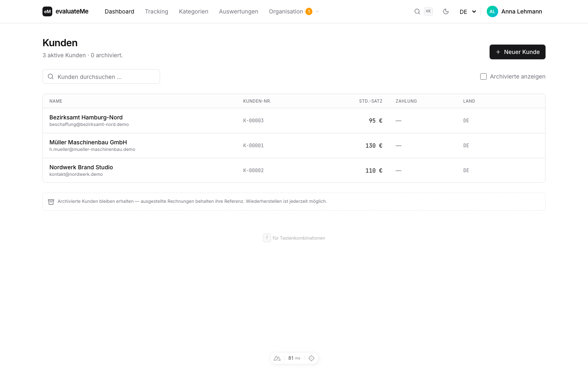
Task: Click the AL user avatar
Action: coord(492,11)
